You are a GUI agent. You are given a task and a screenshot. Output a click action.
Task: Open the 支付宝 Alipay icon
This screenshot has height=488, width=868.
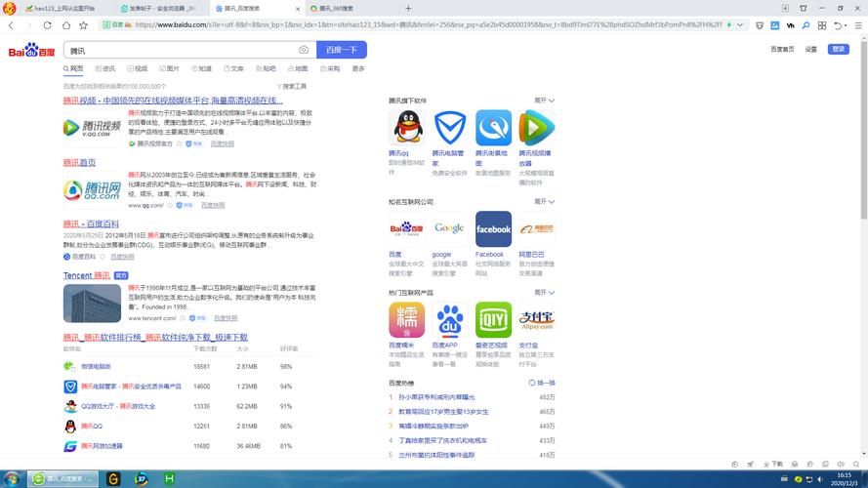[x=536, y=319]
